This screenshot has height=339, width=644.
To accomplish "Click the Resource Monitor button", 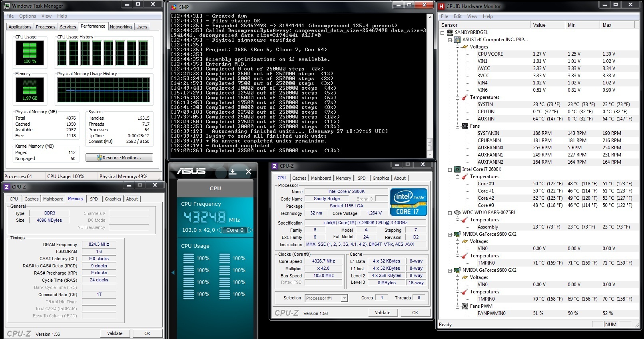I will click(x=119, y=158).
